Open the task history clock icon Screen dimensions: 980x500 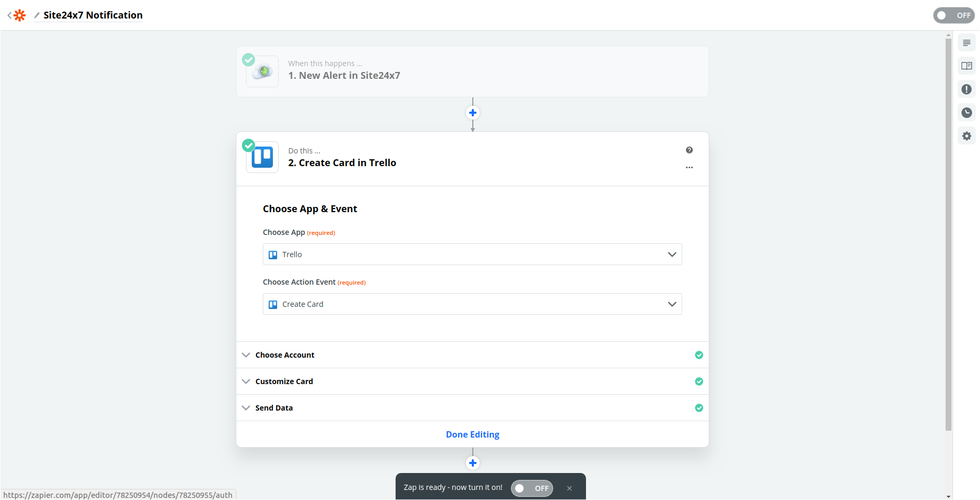coord(966,113)
